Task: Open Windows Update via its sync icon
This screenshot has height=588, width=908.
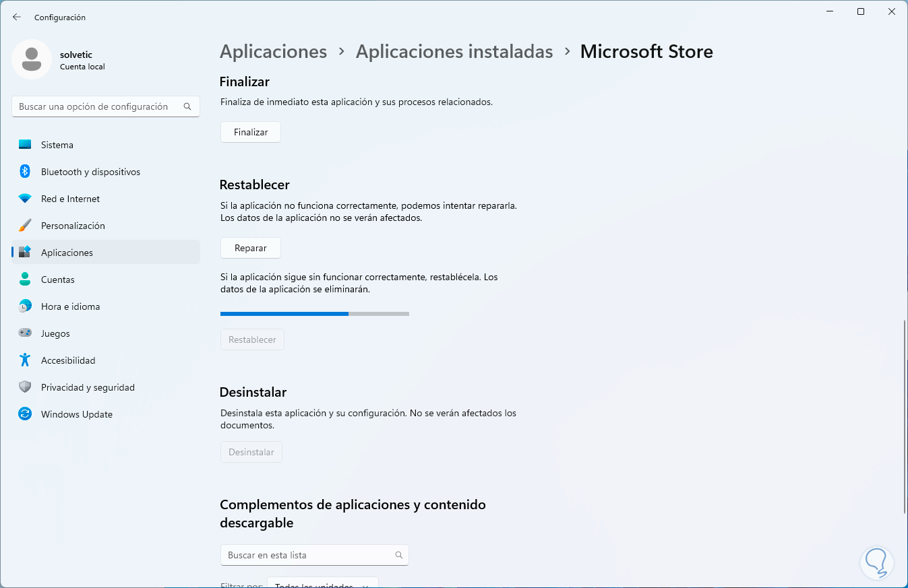Action: click(25, 414)
